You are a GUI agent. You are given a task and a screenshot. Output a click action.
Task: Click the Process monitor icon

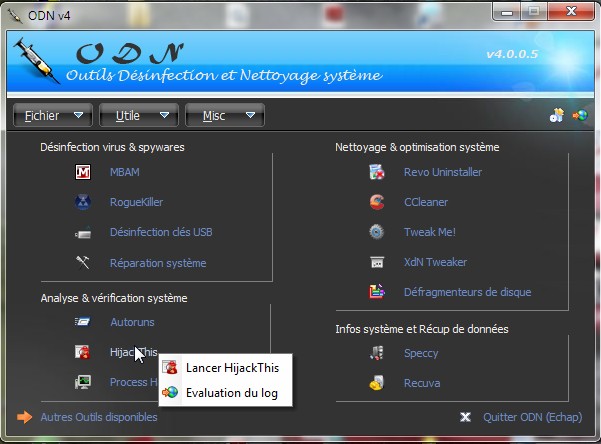83,382
